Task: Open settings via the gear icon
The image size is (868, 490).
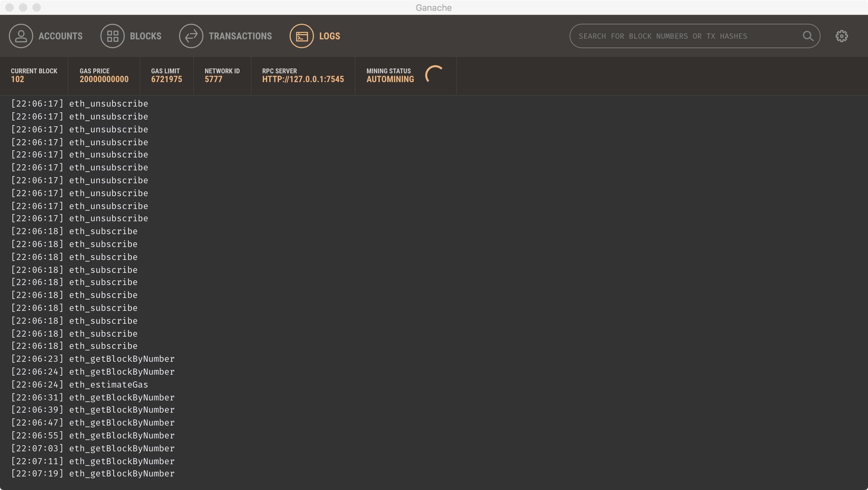Action: tap(842, 36)
